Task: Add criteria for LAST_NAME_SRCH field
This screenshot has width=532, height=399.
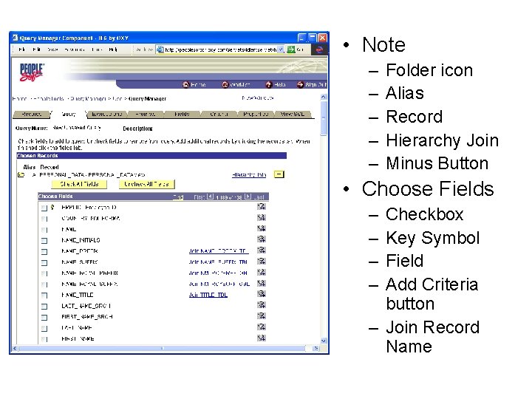Action: click(x=262, y=305)
